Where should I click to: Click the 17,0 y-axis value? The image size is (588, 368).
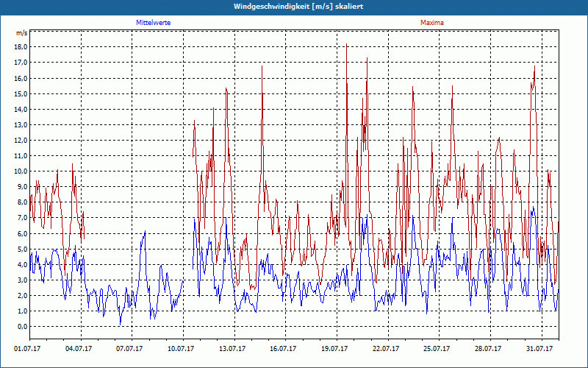(21, 63)
